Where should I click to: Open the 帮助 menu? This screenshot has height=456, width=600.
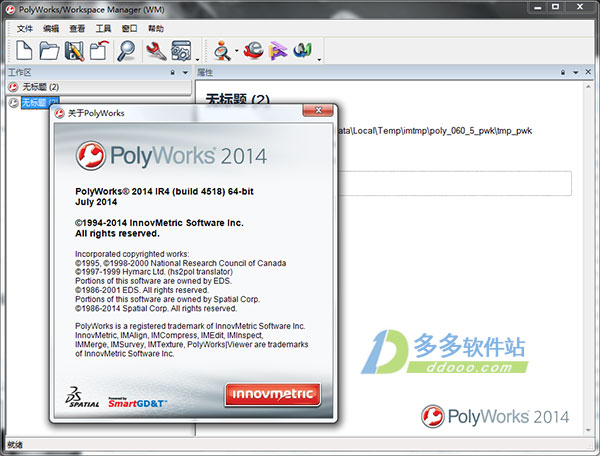[156, 29]
